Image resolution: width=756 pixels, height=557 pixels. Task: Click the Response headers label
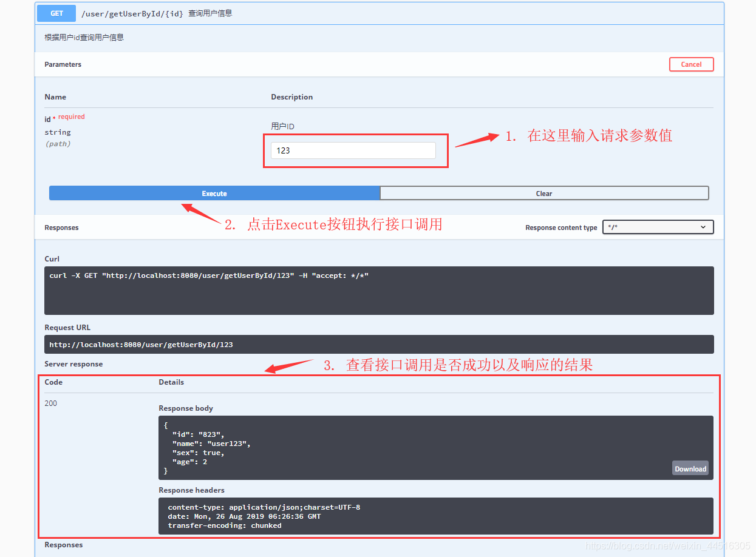pyautogui.click(x=191, y=490)
